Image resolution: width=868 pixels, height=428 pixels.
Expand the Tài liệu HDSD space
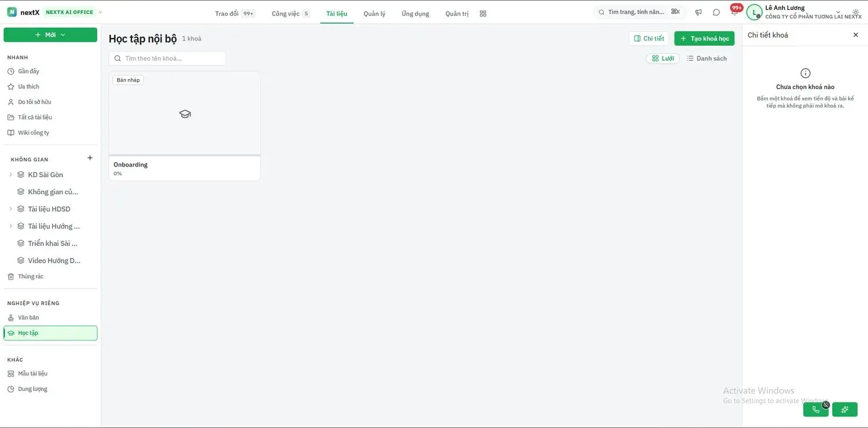(10, 209)
